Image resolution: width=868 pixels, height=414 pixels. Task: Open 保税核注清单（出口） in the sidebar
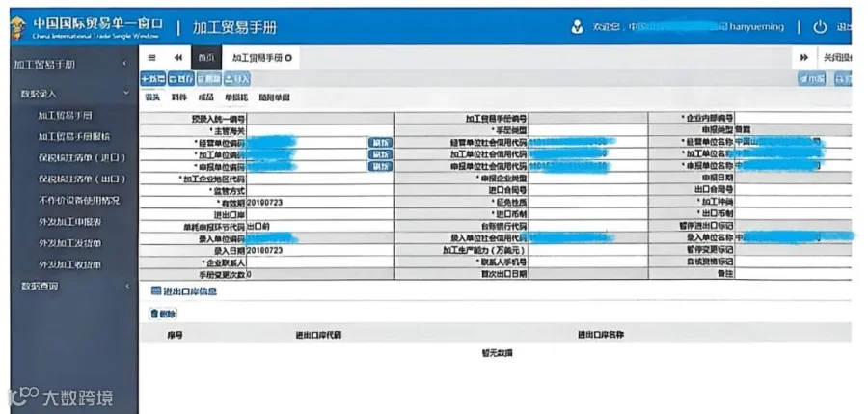pyautogui.click(x=82, y=179)
